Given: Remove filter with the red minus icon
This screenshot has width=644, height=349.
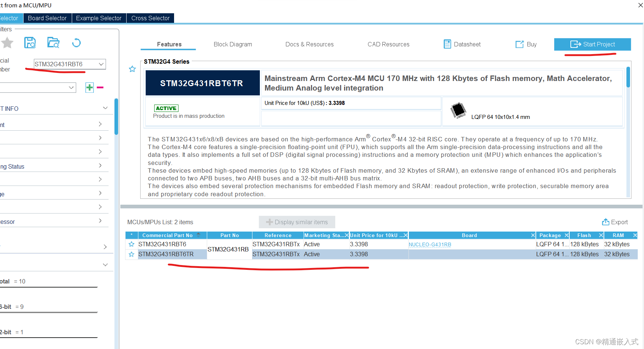Looking at the screenshot, I should click(x=100, y=88).
